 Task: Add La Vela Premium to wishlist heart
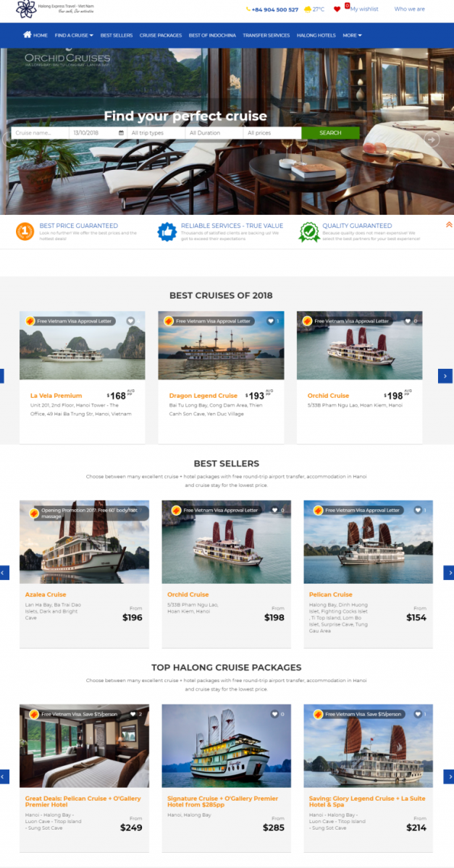130,321
